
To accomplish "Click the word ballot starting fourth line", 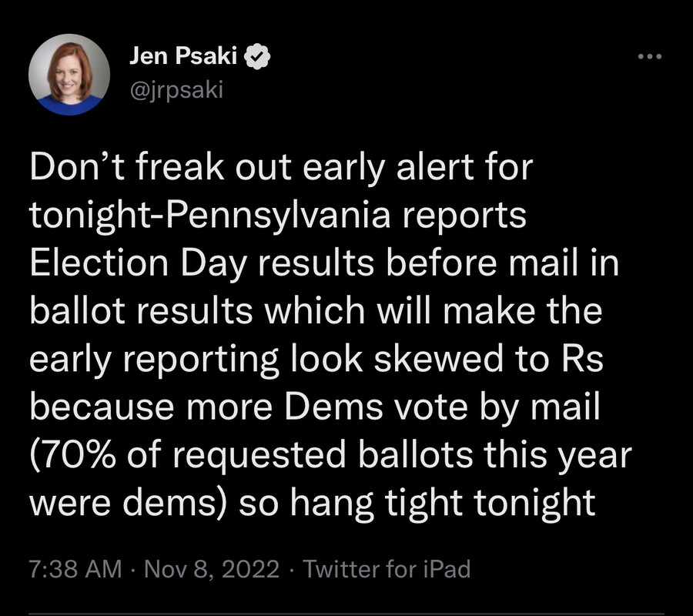I will click(78, 310).
